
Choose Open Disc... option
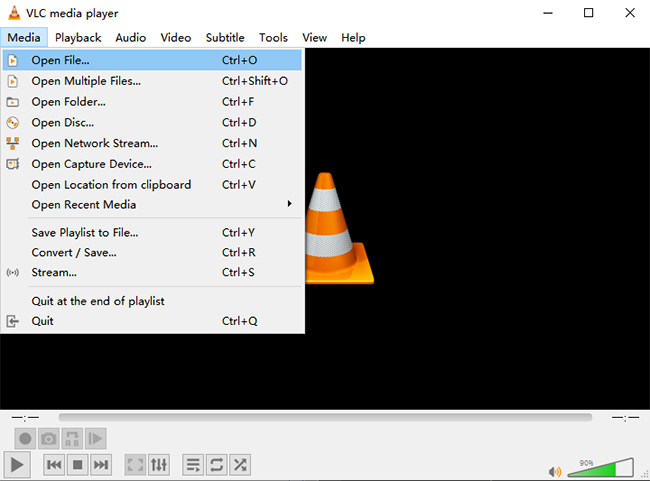pos(152,122)
